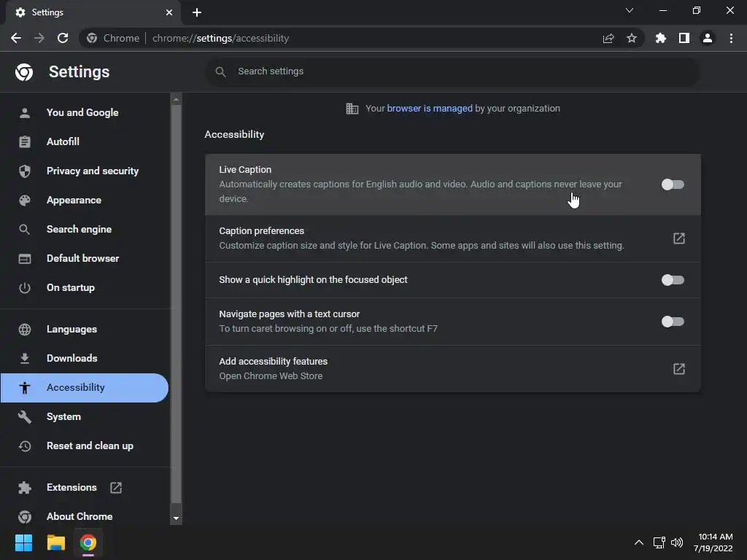
Task: Open the profile avatar icon
Action: (x=708, y=38)
